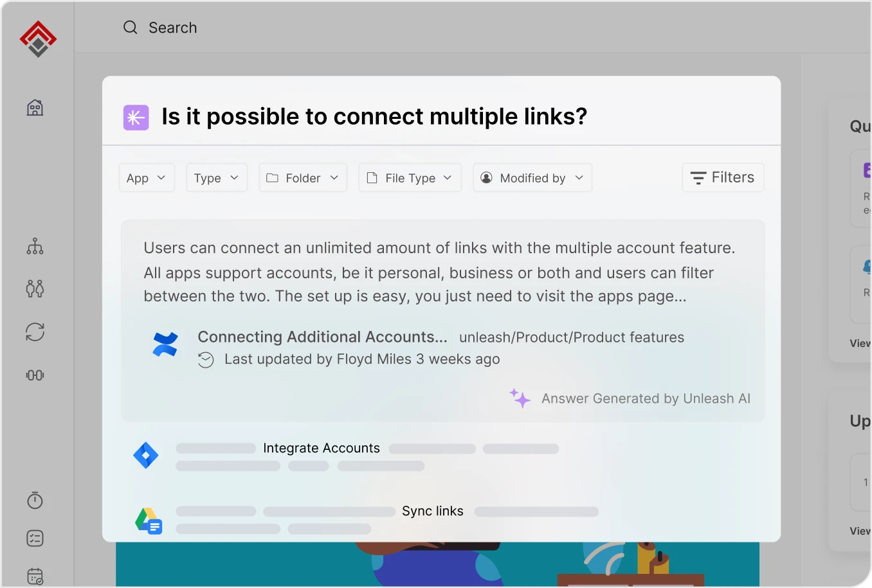The width and height of the screenshot is (872, 588).
Task: Open the checklist icon near sidebar bottom
Action: pyautogui.click(x=35, y=538)
